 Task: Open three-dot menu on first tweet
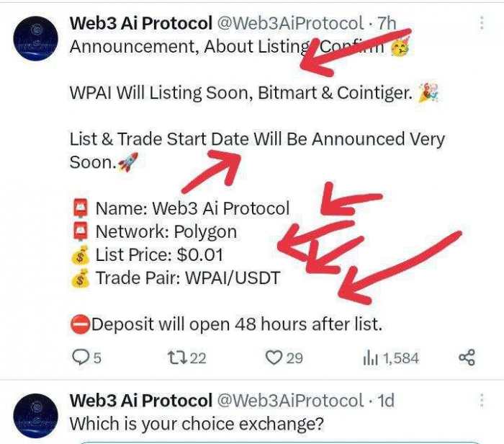482,23
